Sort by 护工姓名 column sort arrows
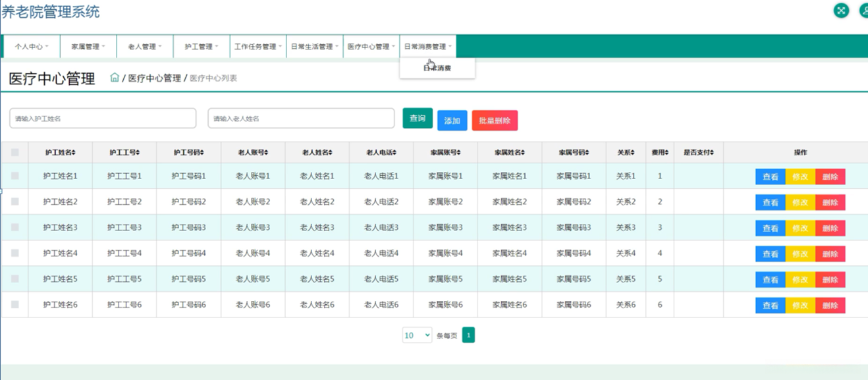 click(x=74, y=153)
